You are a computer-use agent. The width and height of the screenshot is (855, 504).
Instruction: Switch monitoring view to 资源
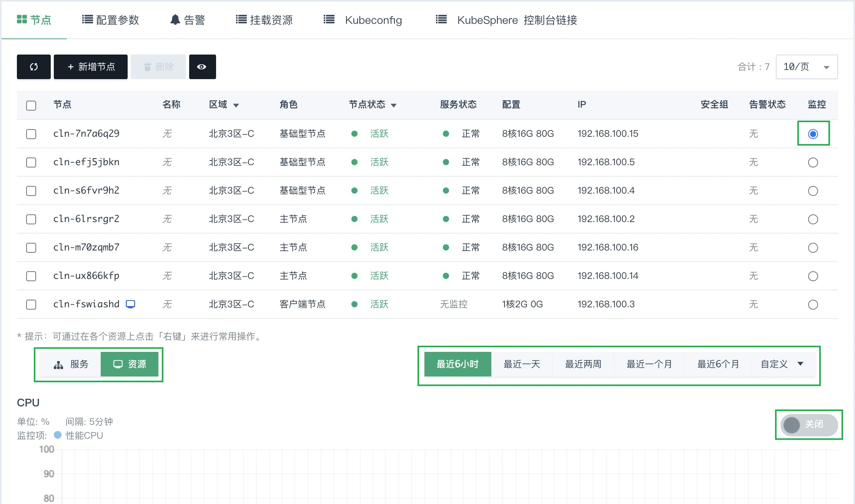[x=130, y=364]
